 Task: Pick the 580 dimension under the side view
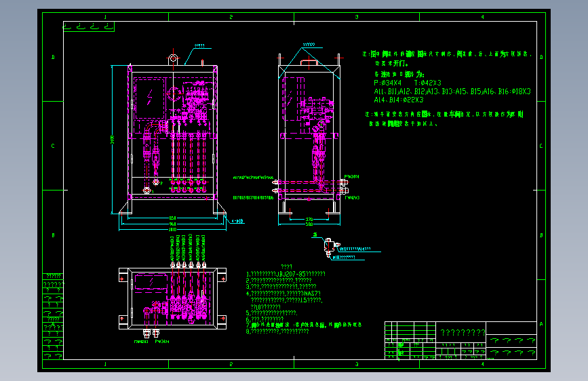[x=309, y=224]
